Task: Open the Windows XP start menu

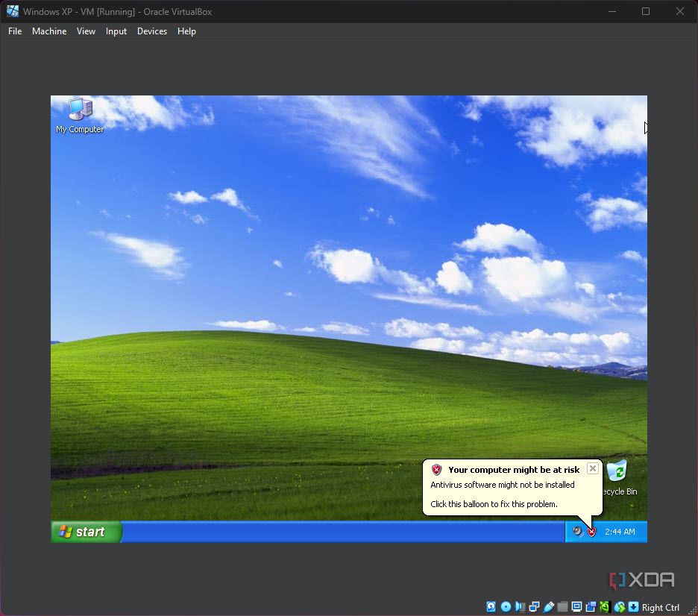Action: point(87,532)
